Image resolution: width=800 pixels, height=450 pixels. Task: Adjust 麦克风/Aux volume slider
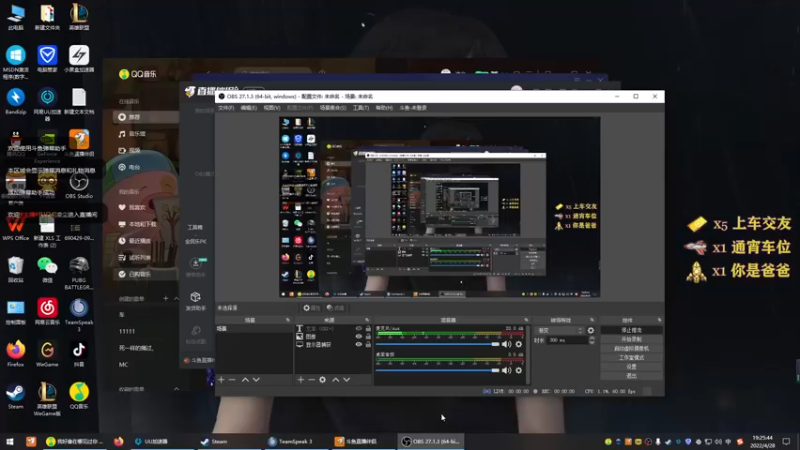click(438, 344)
